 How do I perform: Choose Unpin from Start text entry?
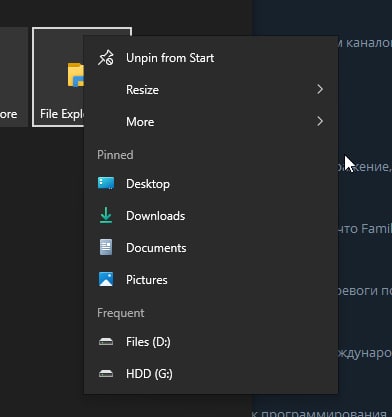170,58
